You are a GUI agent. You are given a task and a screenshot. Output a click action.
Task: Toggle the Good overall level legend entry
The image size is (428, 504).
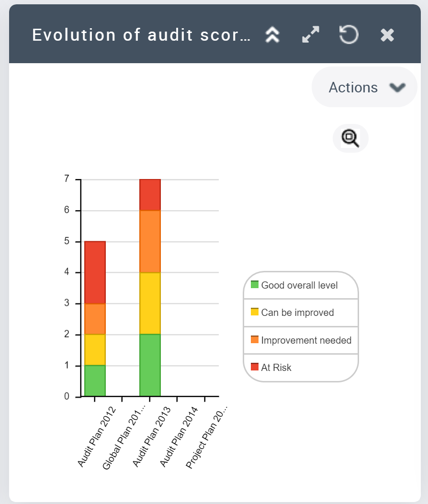pos(299,285)
